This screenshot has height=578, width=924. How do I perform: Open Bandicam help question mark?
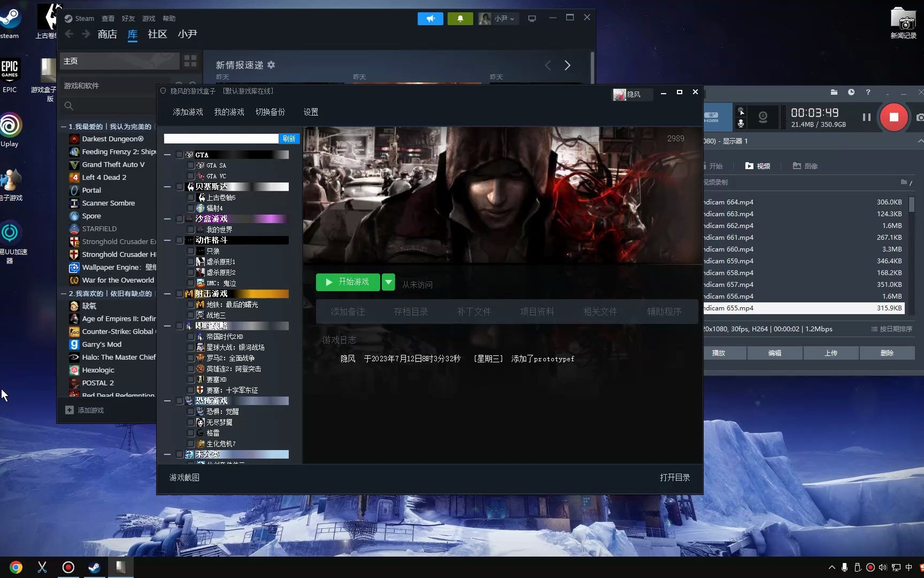[x=868, y=92]
